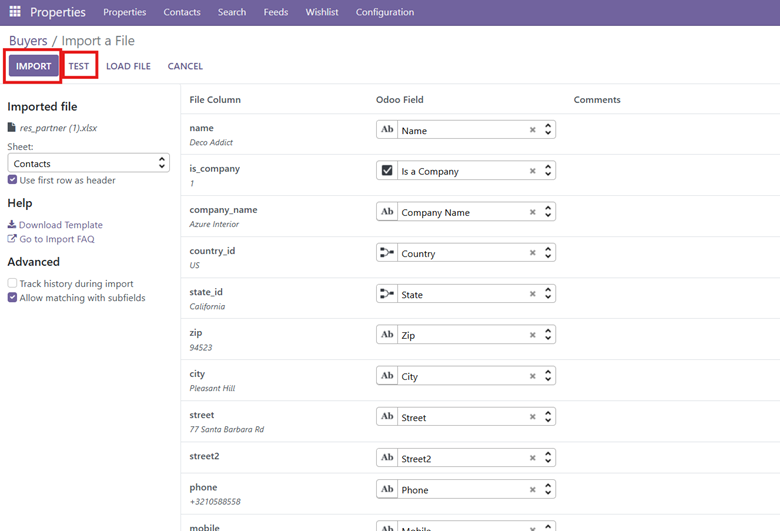Click the State relation type icon
The image size is (780, 531).
pos(387,294)
